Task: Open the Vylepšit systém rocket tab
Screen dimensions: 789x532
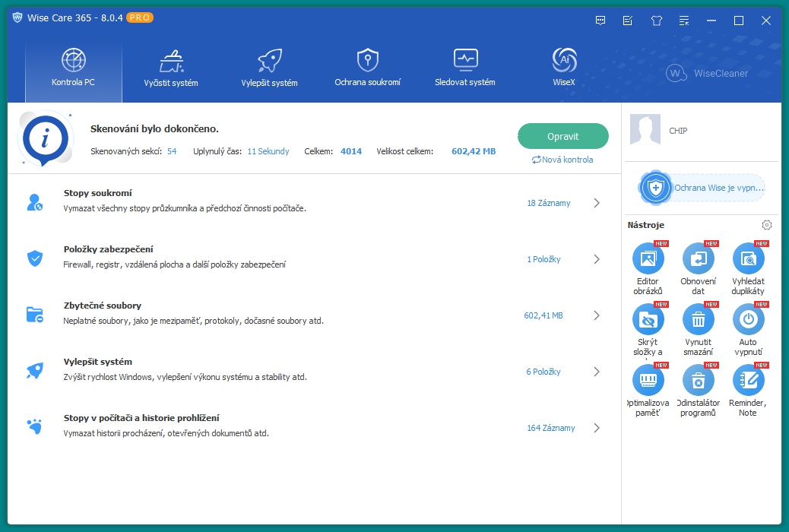Action: tap(269, 68)
